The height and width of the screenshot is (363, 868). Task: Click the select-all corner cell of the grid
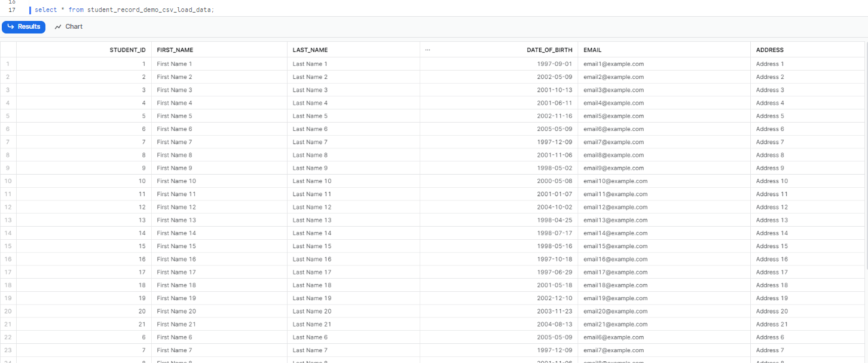[x=8, y=50]
